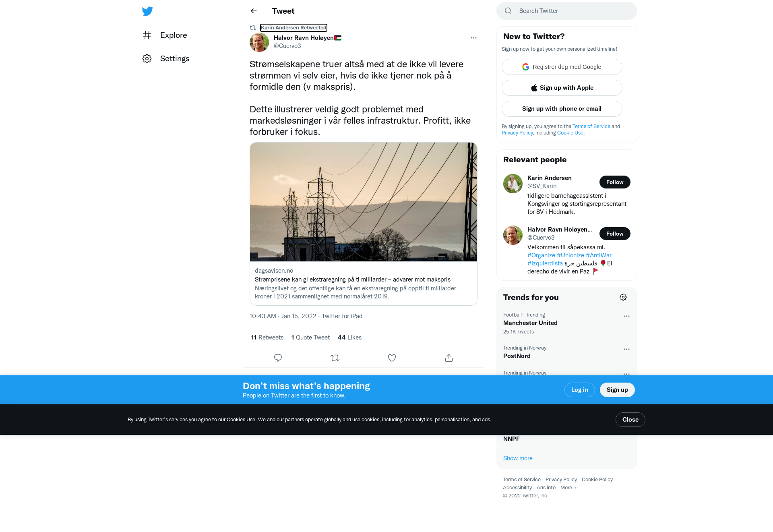Show more trends
The height and width of the screenshot is (532, 773).
518,458
